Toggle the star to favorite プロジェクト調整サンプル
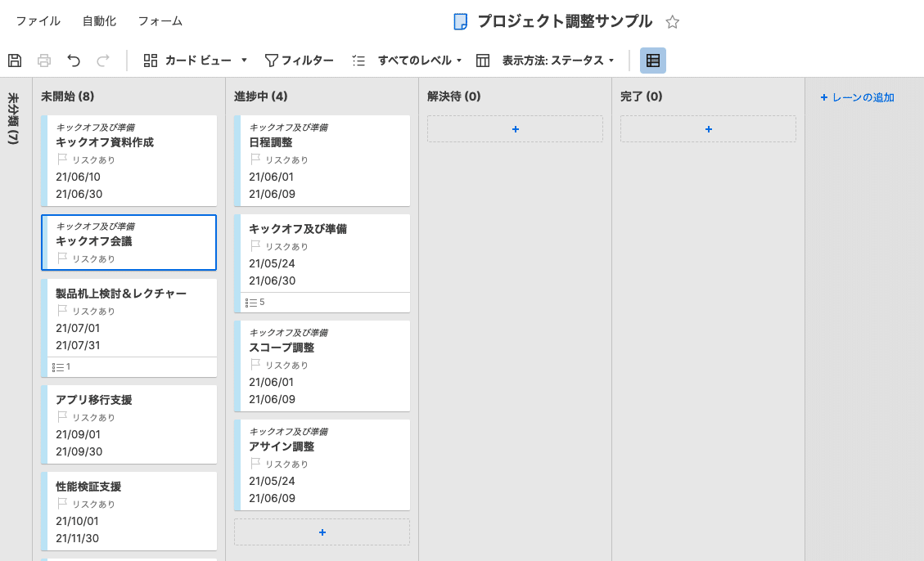The image size is (924, 561). point(672,23)
